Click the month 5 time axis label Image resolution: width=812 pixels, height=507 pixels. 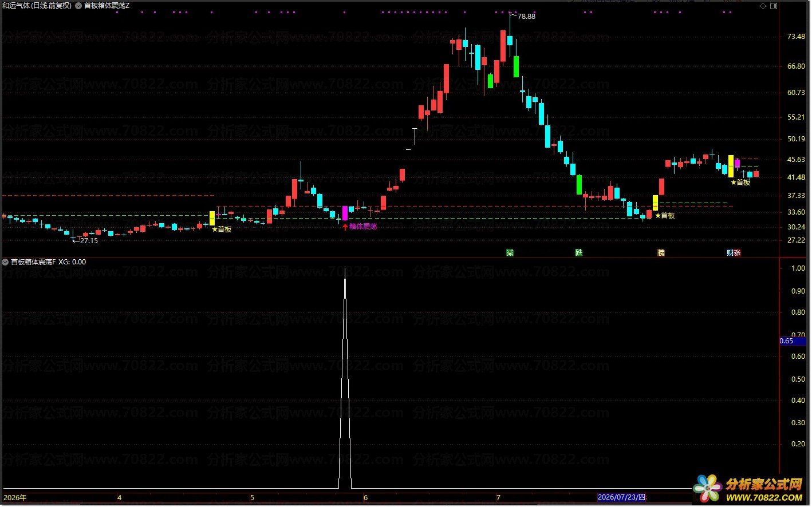point(252,498)
